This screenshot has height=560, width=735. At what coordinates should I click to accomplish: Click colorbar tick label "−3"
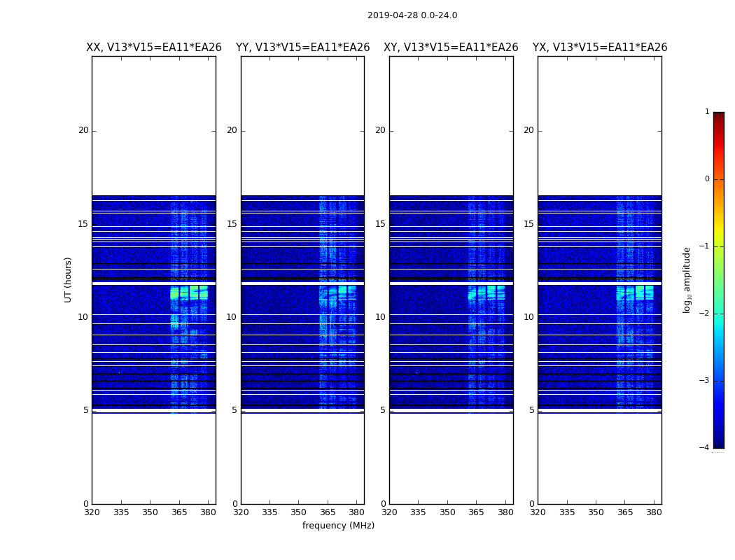point(704,380)
